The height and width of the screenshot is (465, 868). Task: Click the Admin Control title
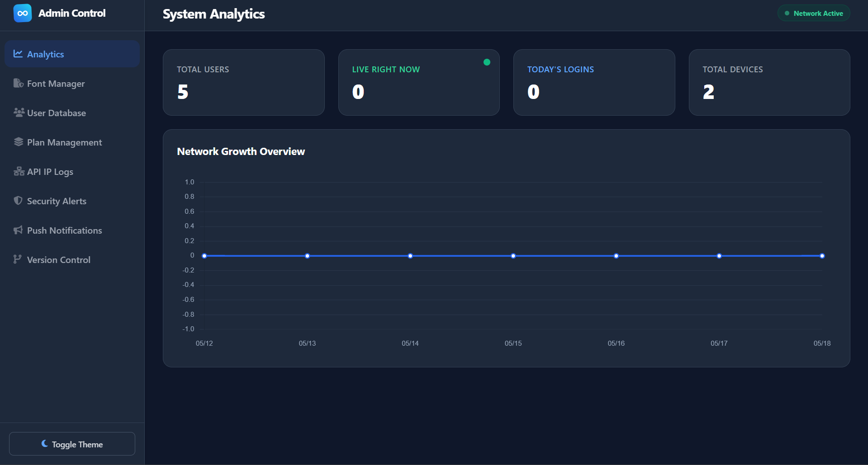coord(72,13)
